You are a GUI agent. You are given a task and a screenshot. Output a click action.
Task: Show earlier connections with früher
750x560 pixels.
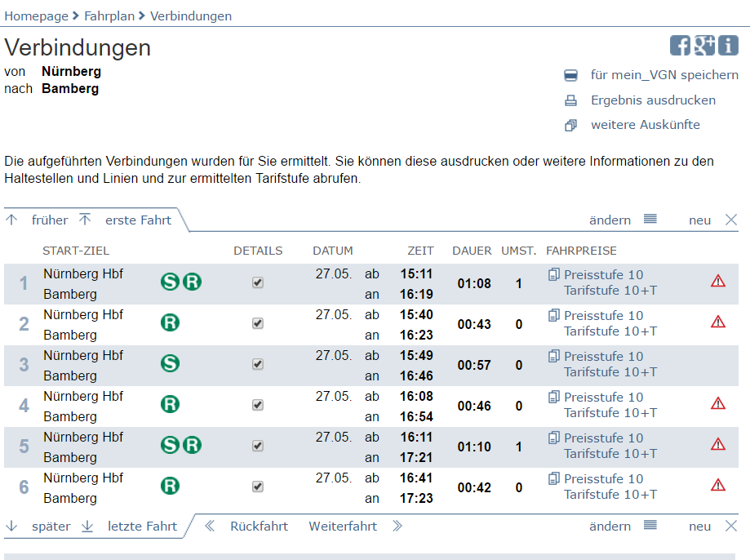coord(49,220)
